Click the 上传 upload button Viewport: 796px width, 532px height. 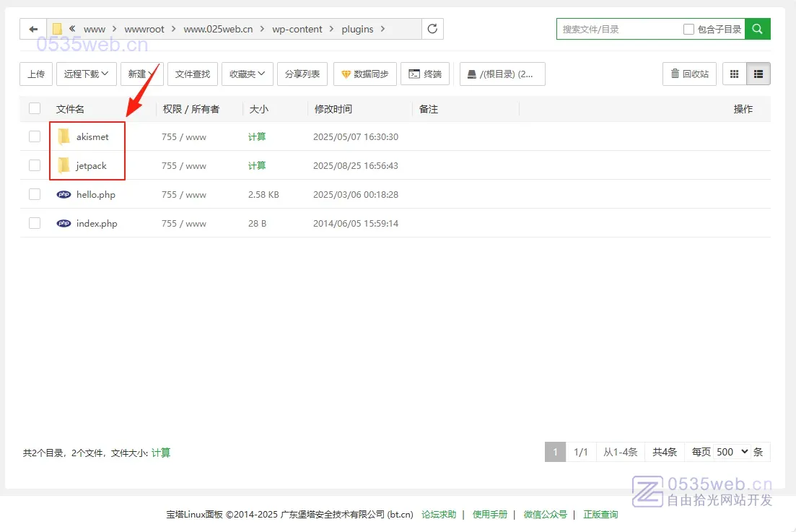pyautogui.click(x=36, y=74)
